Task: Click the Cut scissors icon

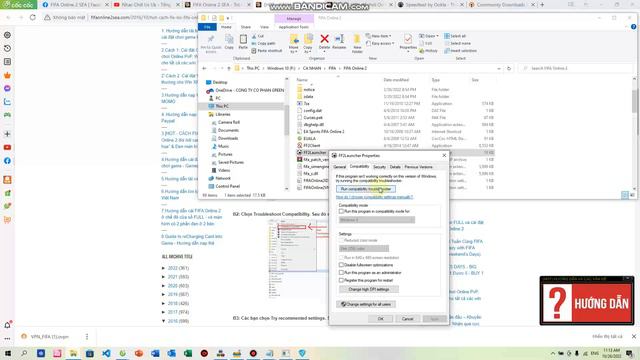Action: tap(254, 36)
